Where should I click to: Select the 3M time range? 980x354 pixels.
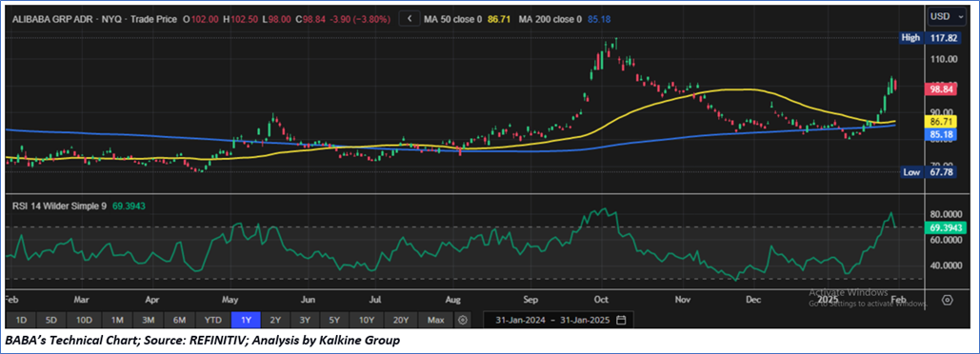[149, 320]
